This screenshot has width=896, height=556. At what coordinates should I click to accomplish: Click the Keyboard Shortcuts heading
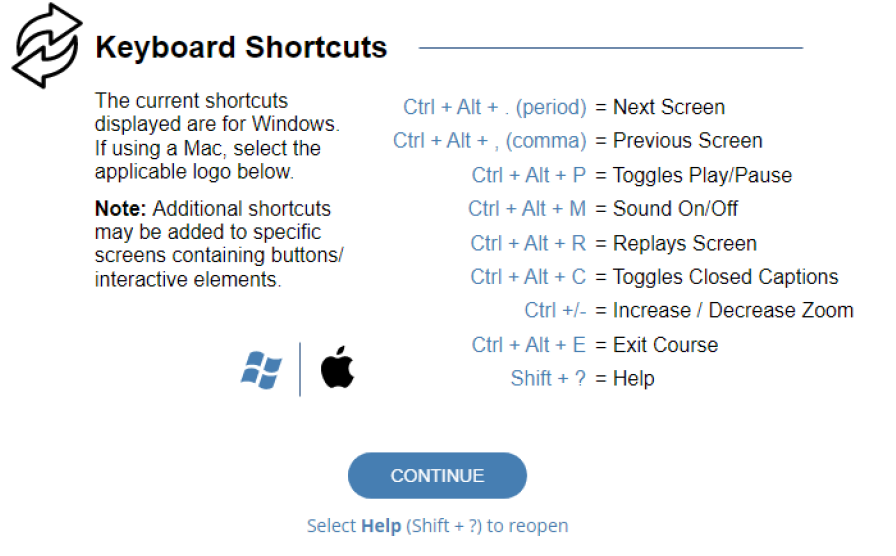pos(241,47)
